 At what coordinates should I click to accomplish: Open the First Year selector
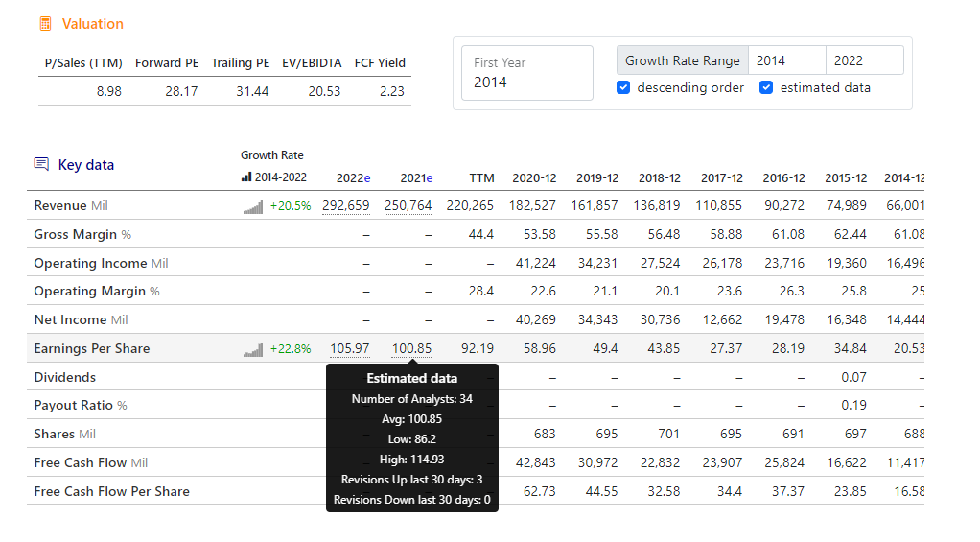coord(526,73)
